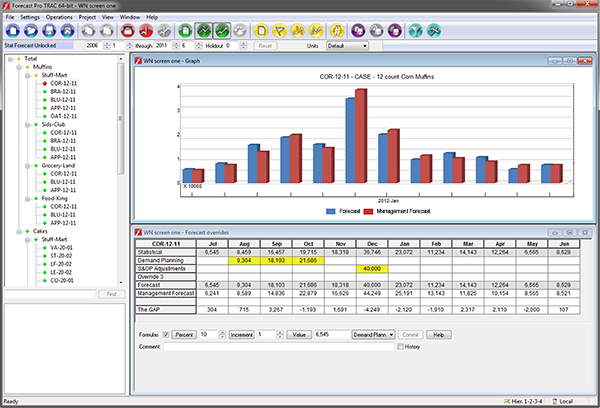The width and height of the screenshot is (600, 408).
Task: Click the teal tools settings icon
Action: (x=434, y=31)
